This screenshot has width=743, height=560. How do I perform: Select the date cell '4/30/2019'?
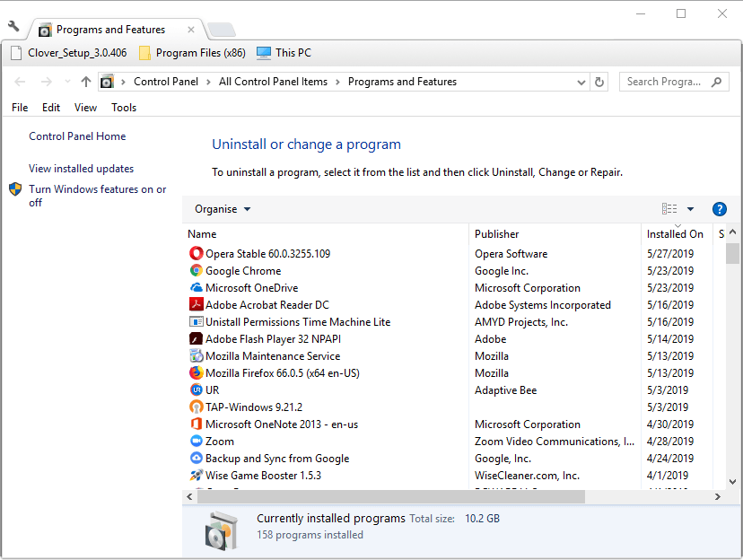point(670,424)
